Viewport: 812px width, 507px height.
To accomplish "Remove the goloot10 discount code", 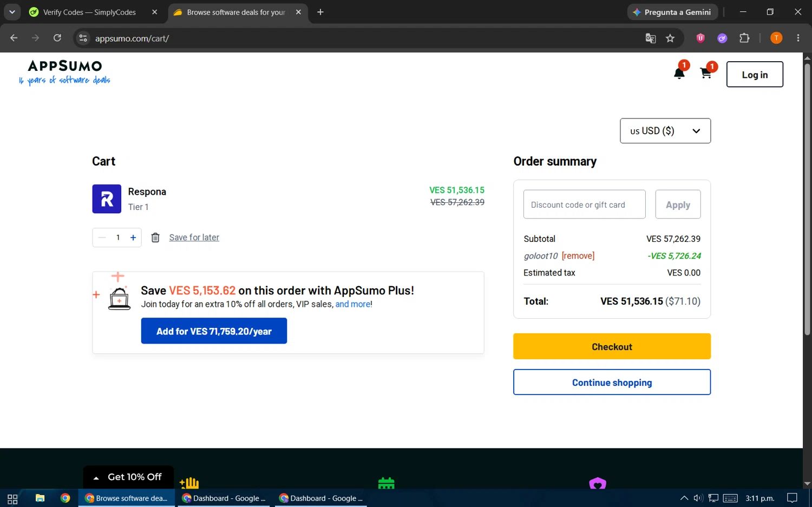I will click(x=578, y=256).
